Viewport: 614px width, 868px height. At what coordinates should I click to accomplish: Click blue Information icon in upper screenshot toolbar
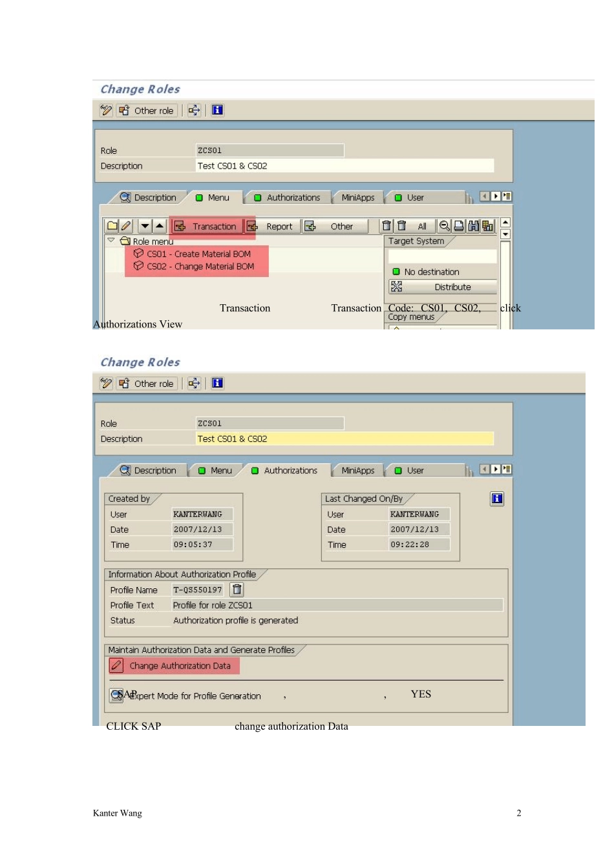tap(218, 110)
